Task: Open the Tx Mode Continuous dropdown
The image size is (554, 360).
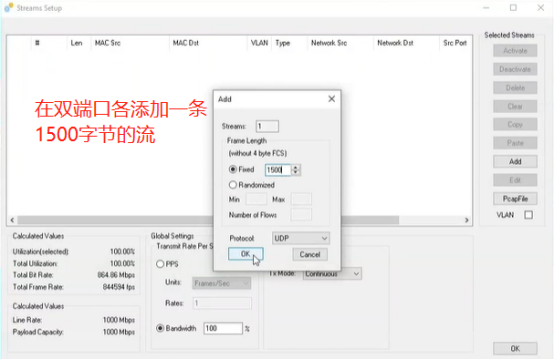Action: 332,274
